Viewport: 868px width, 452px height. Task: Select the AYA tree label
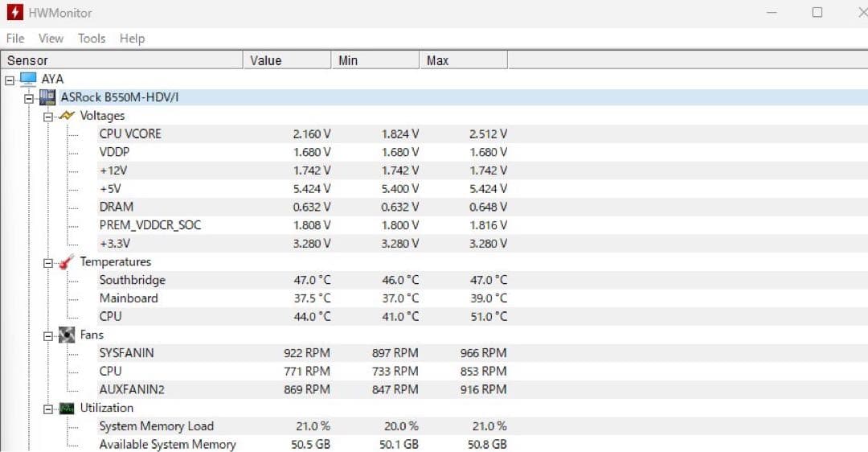(x=52, y=79)
